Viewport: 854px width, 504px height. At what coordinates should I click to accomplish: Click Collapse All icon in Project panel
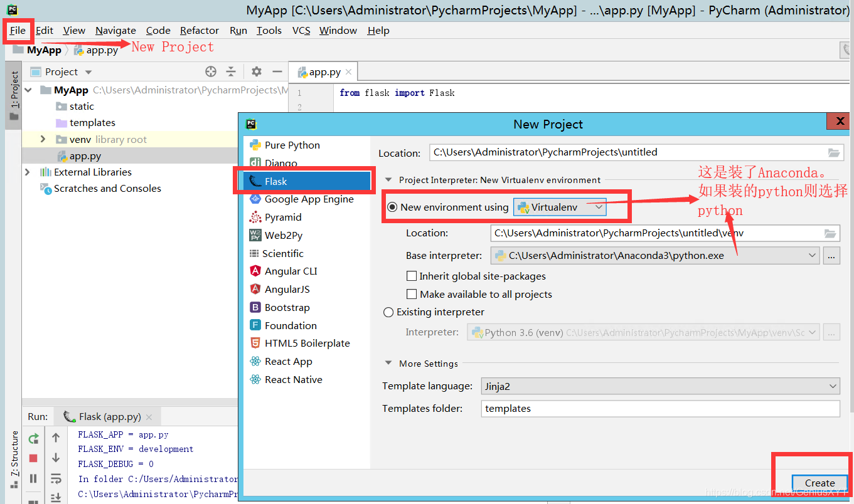[x=231, y=71]
